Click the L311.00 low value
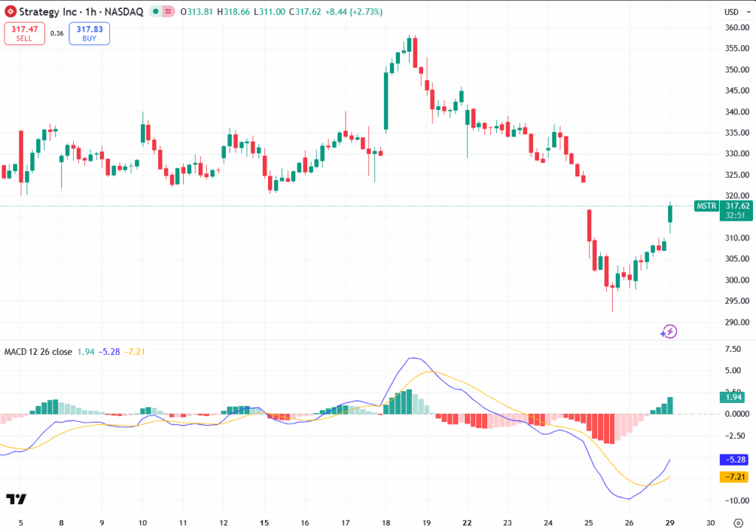The image size is (756, 532). tap(269, 12)
